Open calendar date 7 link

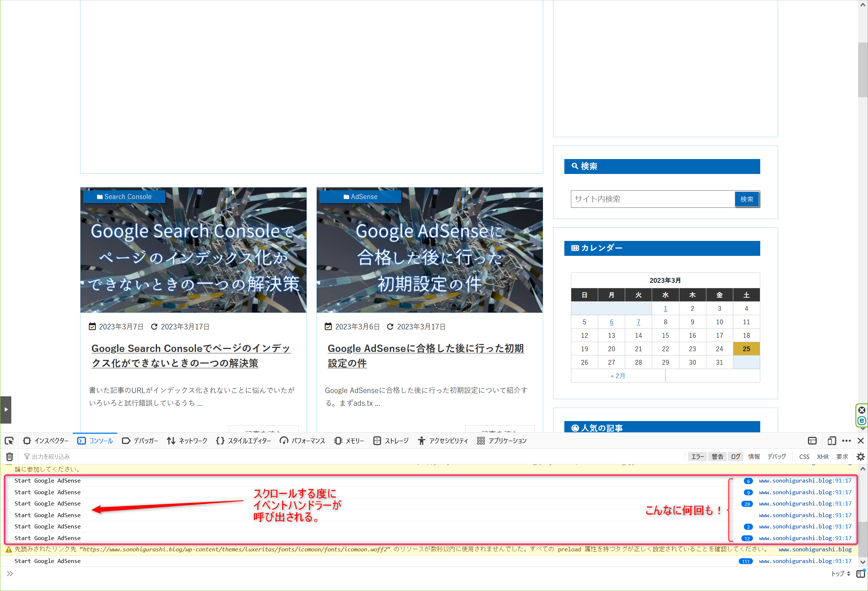pyautogui.click(x=638, y=322)
